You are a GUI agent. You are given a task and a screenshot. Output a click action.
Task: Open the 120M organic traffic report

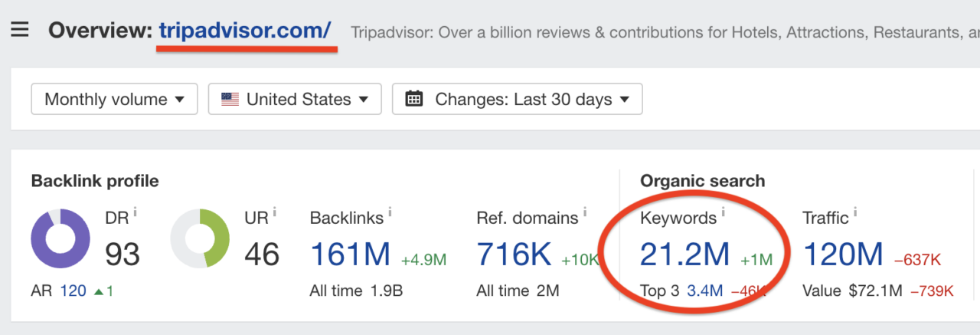tap(842, 255)
